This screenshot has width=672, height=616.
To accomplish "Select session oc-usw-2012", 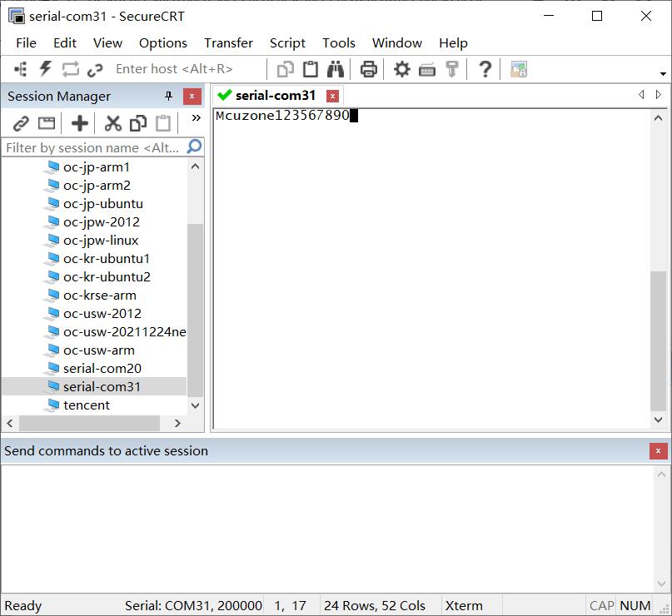I will pos(102,314).
